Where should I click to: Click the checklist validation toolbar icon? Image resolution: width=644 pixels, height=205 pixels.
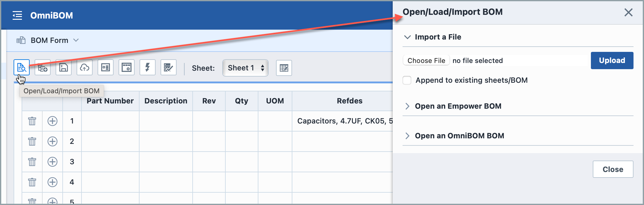[x=169, y=67]
